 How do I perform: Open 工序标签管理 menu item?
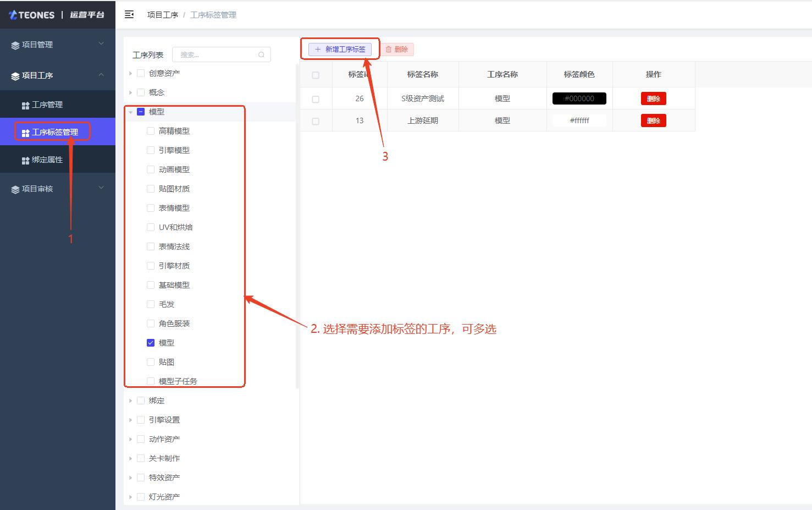54,132
